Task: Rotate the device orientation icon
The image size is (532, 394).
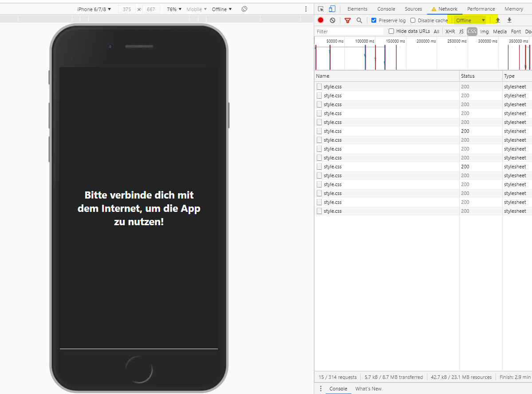Action: point(244,9)
